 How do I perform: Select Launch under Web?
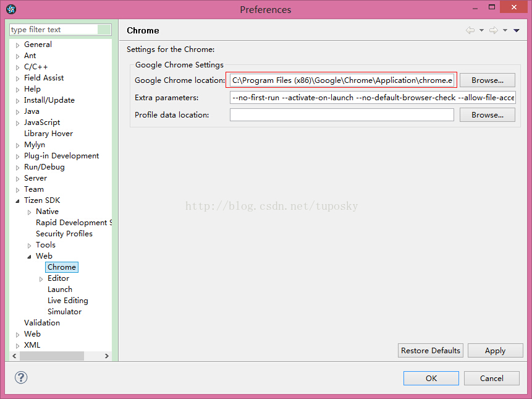click(60, 290)
